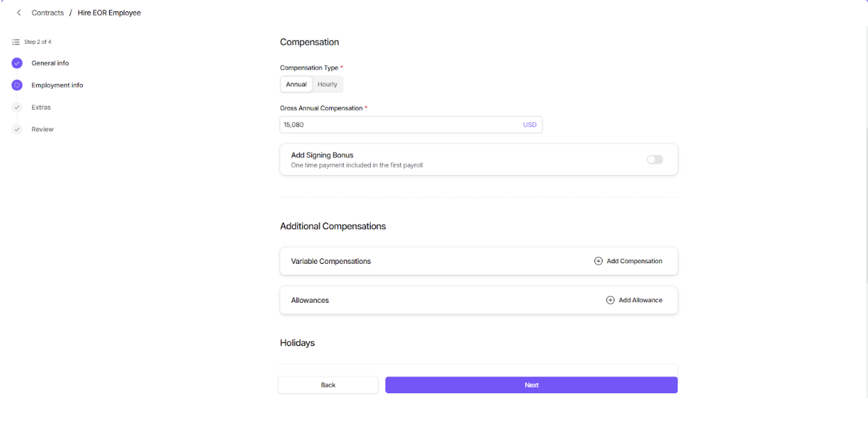Viewport: 868px width, 425px height.
Task: Go to Contracts in the breadcrumb
Action: (x=47, y=13)
